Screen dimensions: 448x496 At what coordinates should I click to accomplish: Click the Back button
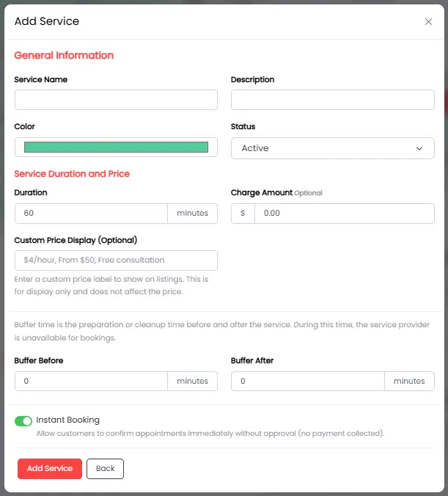105,469
